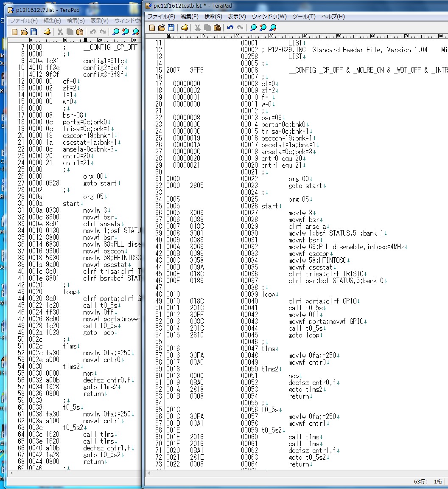Screen dimensions: 448x489
Task: Print the pic12f1612testb.lst document
Action: (x=185, y=28)
